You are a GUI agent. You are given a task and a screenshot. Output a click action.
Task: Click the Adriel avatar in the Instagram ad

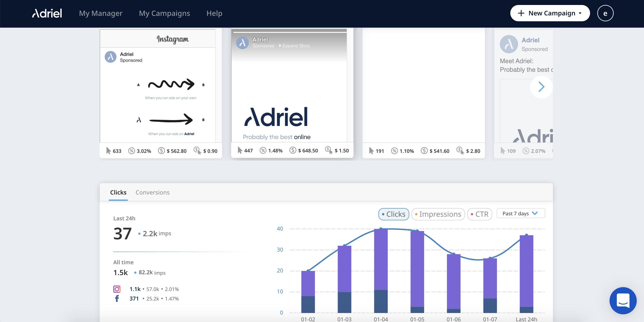pyautogui.click(x=111, y=57)
